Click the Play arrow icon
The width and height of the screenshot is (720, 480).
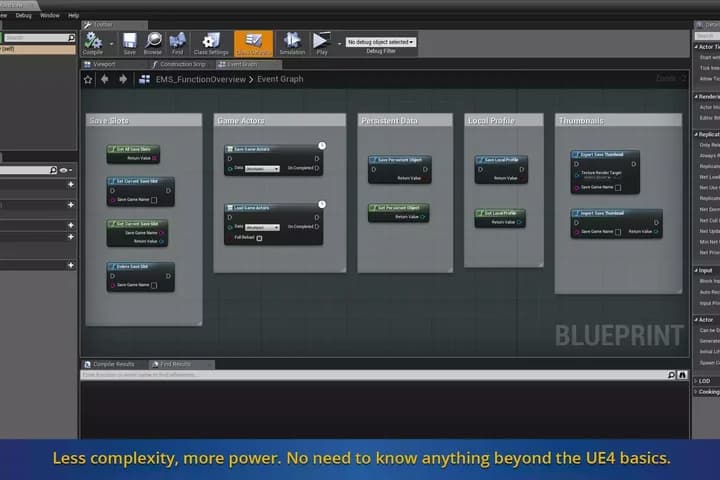pyautogui.click(x=321, y=43)
